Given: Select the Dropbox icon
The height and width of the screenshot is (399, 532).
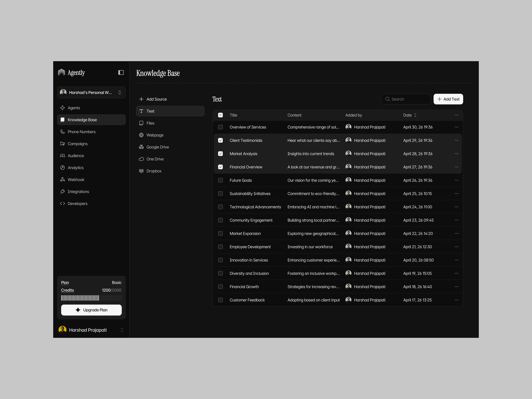Looking at the screenshot, I should (141, 171).
